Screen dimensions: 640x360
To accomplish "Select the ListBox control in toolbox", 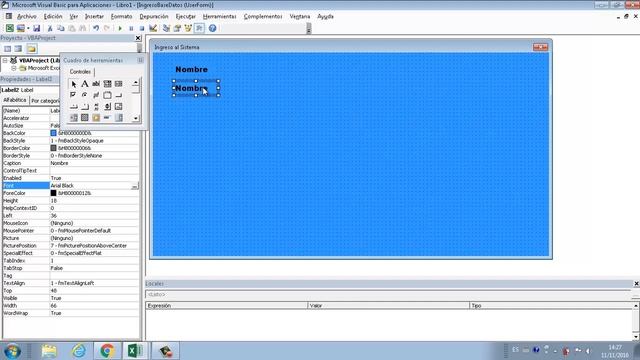I will (x=118, y=84).
